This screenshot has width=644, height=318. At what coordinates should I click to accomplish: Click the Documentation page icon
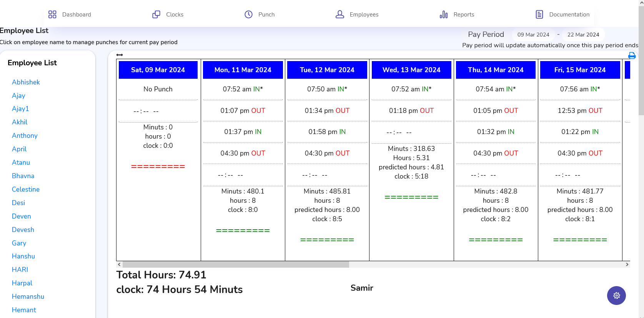point(539,15)
